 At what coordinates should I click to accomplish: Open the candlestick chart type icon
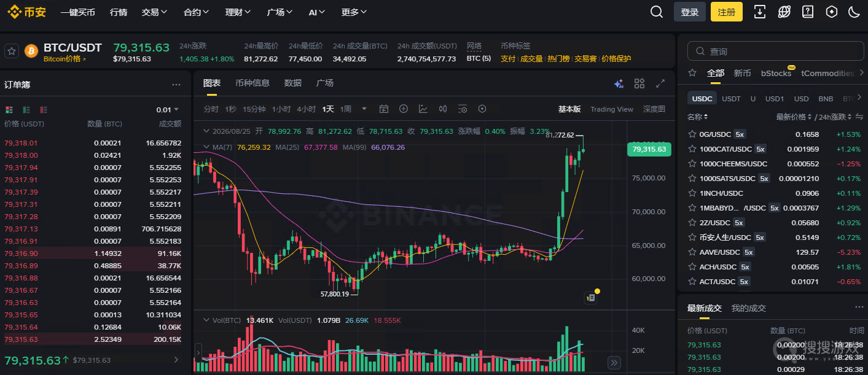443,109
